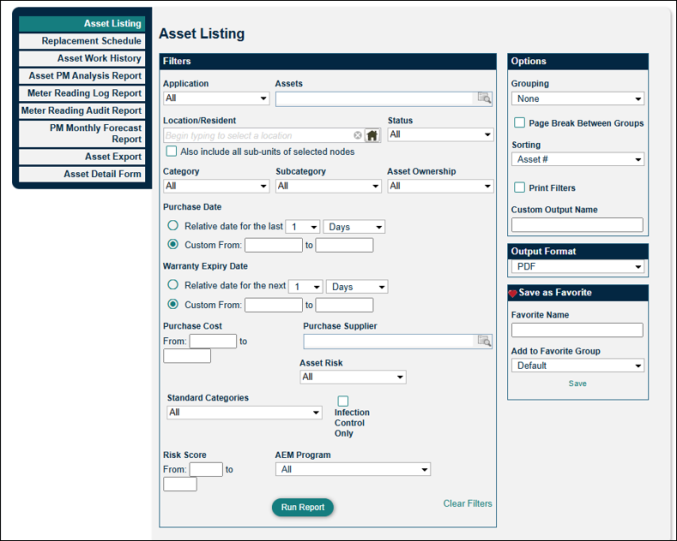Open the Status dropdown

[x=440, y=134]
